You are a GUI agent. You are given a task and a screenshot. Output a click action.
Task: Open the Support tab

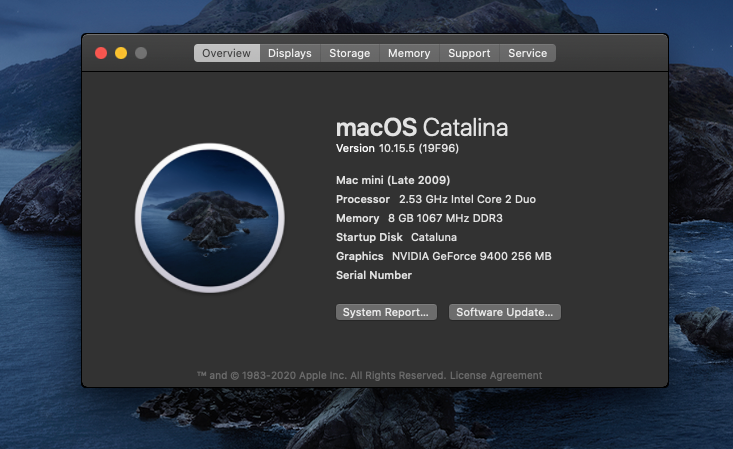(469, 53)
